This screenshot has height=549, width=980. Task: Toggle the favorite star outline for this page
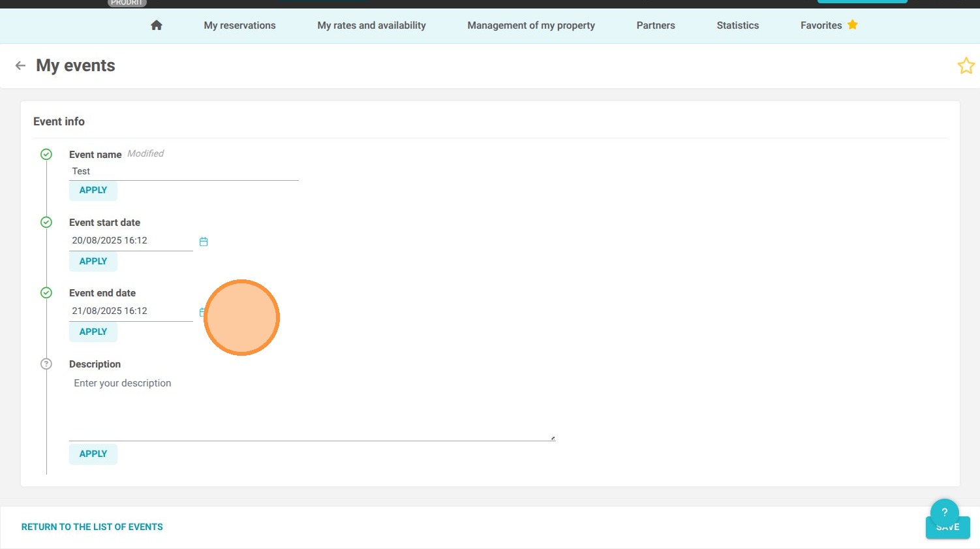[x=966, y=65]
